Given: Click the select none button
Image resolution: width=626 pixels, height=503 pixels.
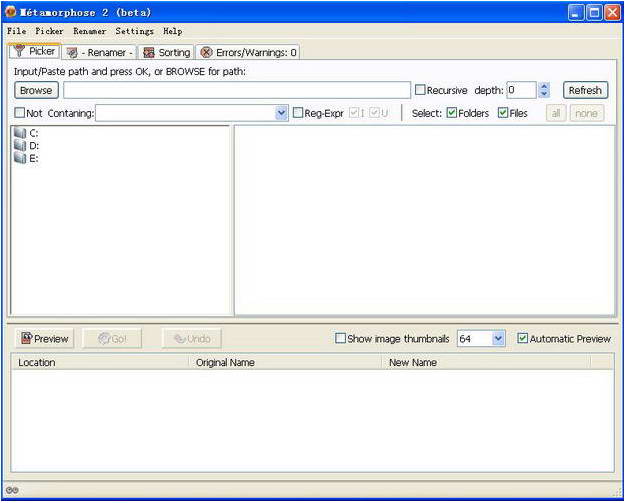Looking at the screenshot, I should point(586,113).
